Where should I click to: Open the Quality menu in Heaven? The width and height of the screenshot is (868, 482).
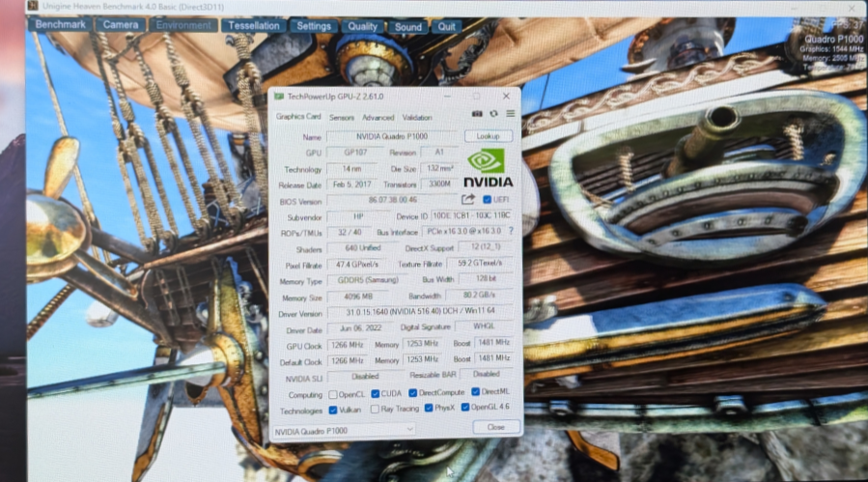point(362,27)
